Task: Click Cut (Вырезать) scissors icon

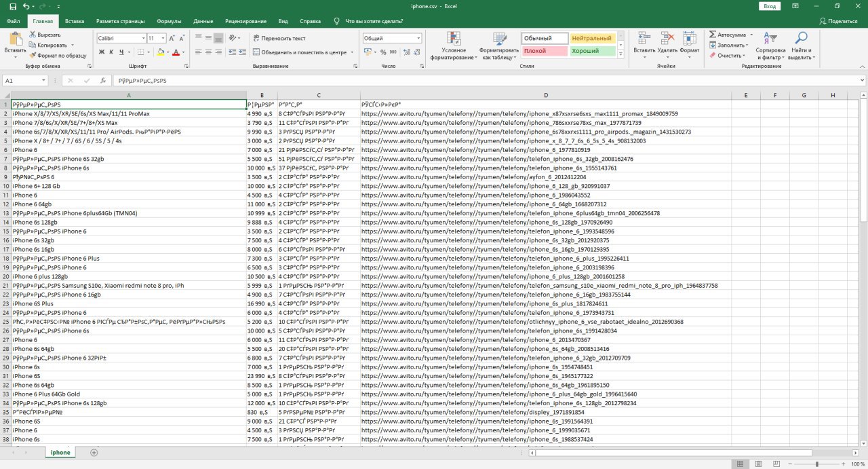Action: coord(33,35)
